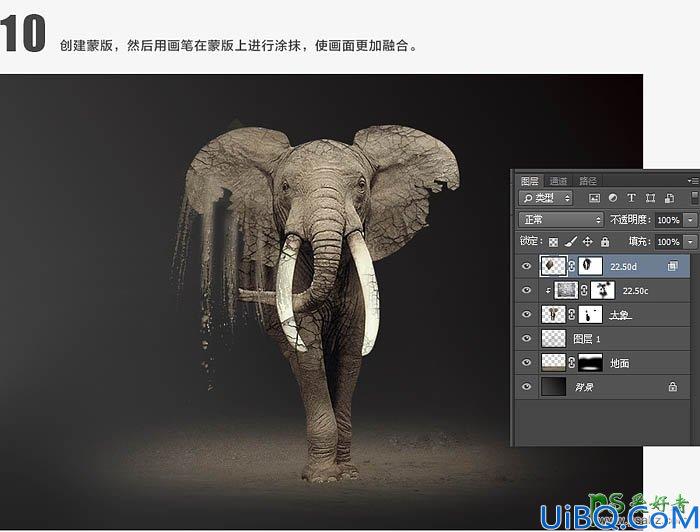Filter layers by shape layer icon
700x532 pixels.
[x=650, y=198]
